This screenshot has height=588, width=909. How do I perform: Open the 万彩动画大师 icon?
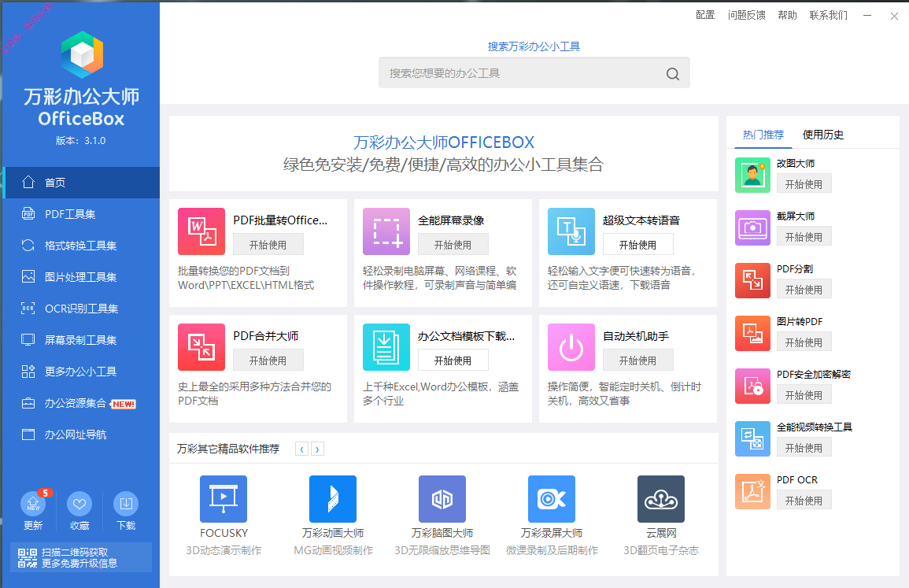coord(333,499)
